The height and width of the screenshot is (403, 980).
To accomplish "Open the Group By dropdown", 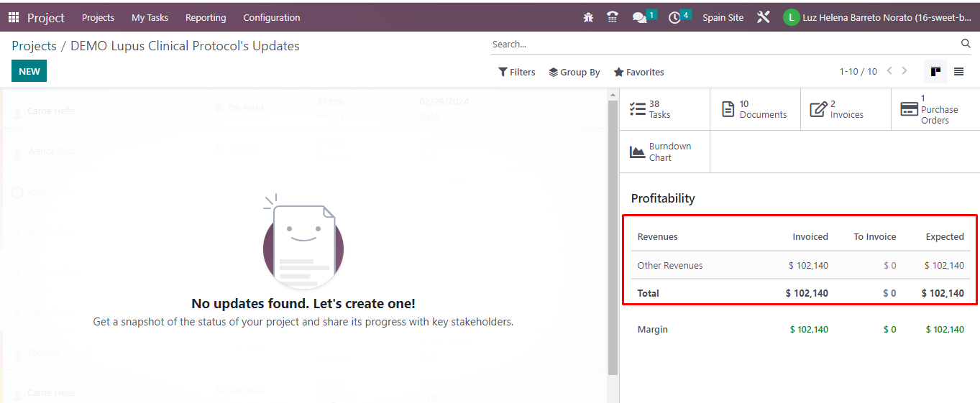I will tap(574, 72).
